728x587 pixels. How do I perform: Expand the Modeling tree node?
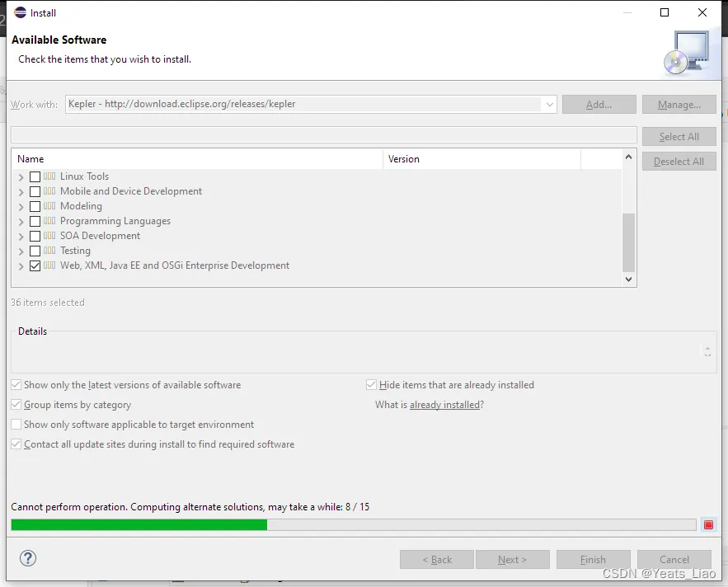click(21, 207)
